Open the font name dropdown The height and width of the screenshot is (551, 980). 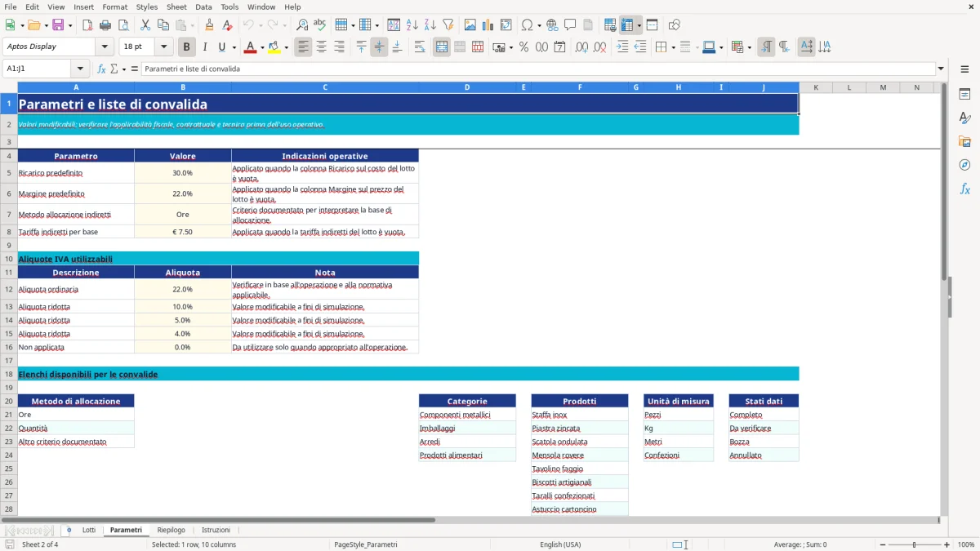coord(105,47)
